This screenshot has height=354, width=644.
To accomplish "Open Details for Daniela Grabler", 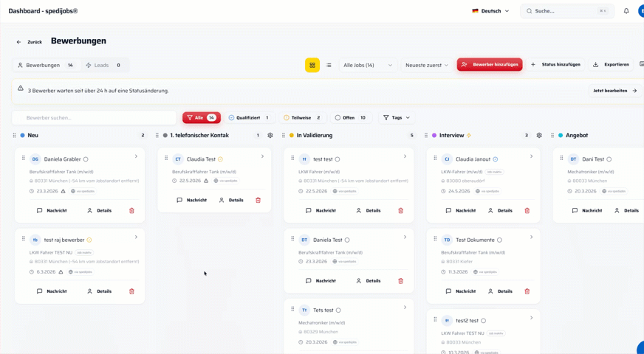I will coord(100,210).
